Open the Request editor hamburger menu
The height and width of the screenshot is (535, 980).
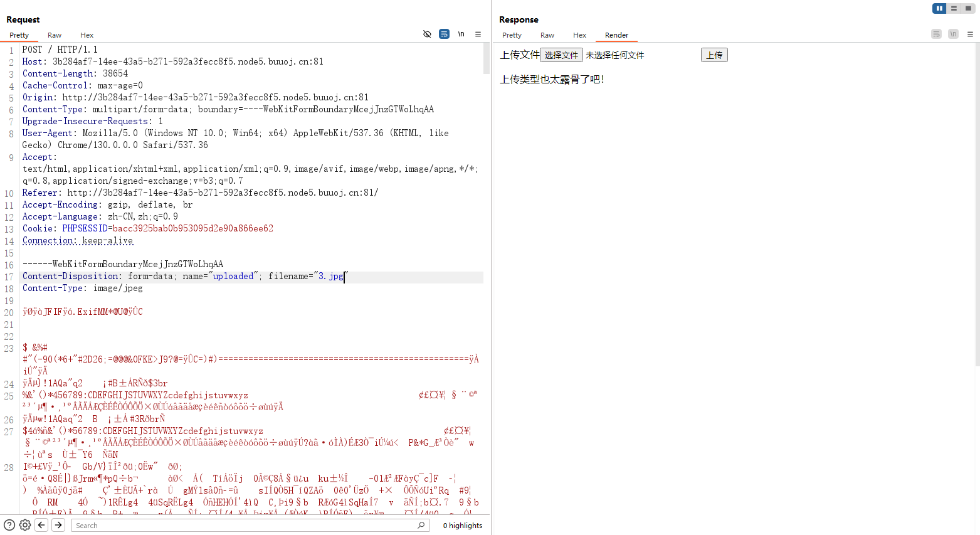478,34
